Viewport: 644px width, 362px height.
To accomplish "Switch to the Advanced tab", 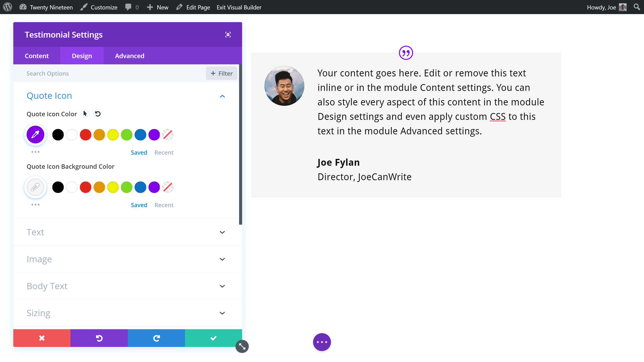I will [130, 56].
